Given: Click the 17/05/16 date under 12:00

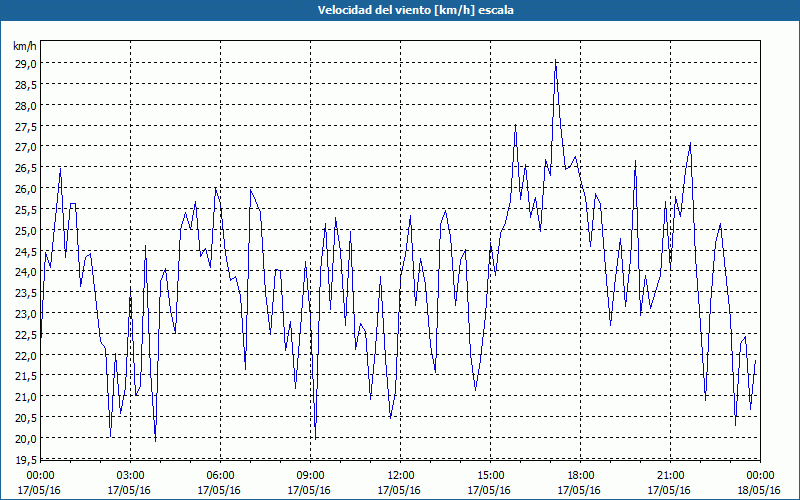Looking at the screenshot, I should (x=399, y=490).
